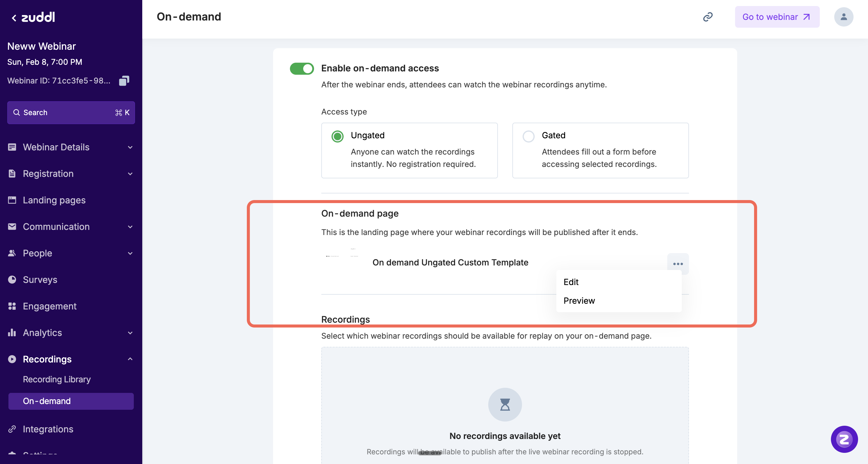Viewport: 868px width, 464px height.
Task: Disable the on-demand access toggle
Action: [302, 68]
